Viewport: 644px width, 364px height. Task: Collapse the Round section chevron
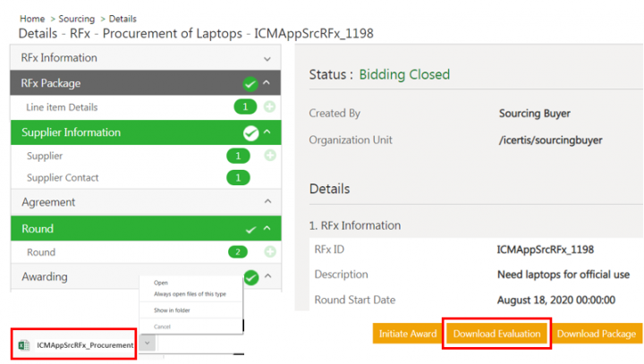point(267,229)
